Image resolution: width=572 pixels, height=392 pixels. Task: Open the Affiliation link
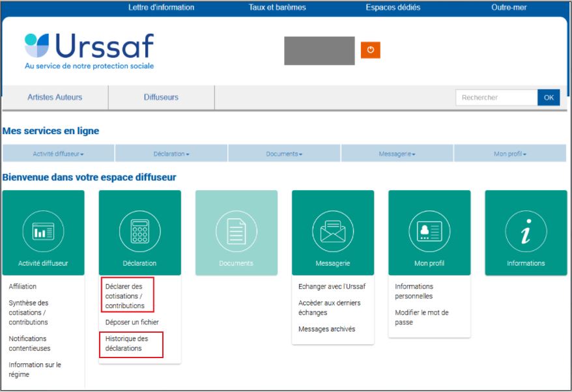23,287
